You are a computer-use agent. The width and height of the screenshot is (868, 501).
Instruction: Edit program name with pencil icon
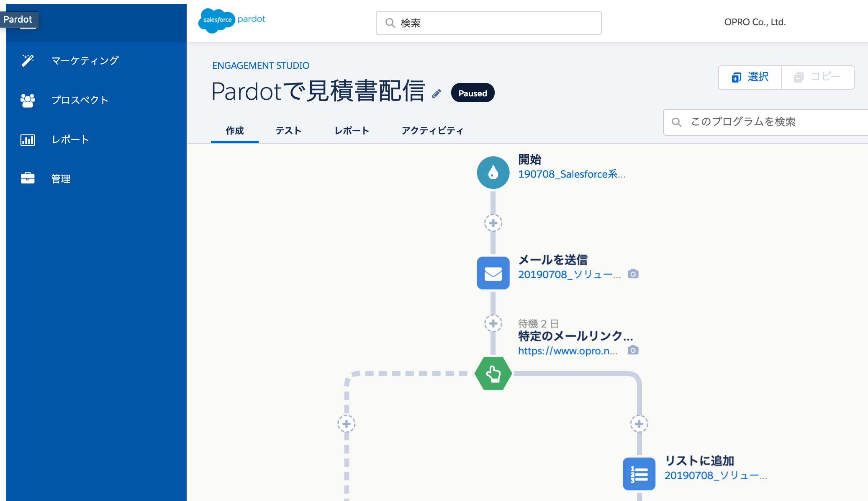pos(437,93)
